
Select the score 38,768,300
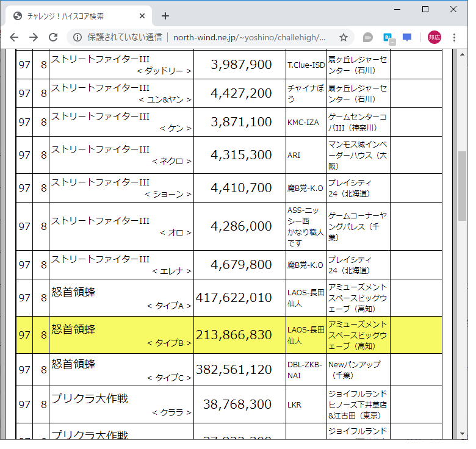[x=237, y=404]
